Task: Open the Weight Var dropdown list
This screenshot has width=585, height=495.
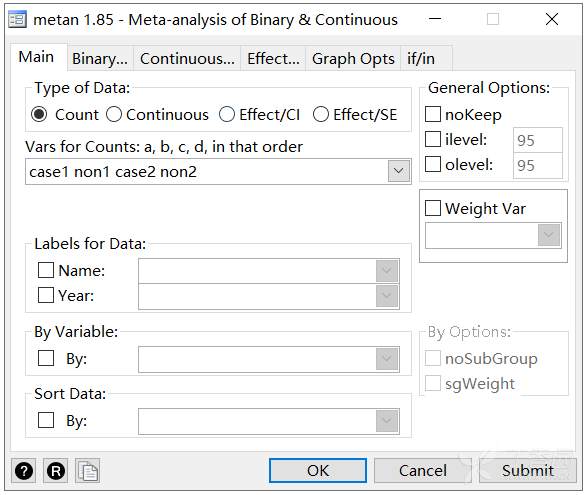Action: click(x=549, y=235)
